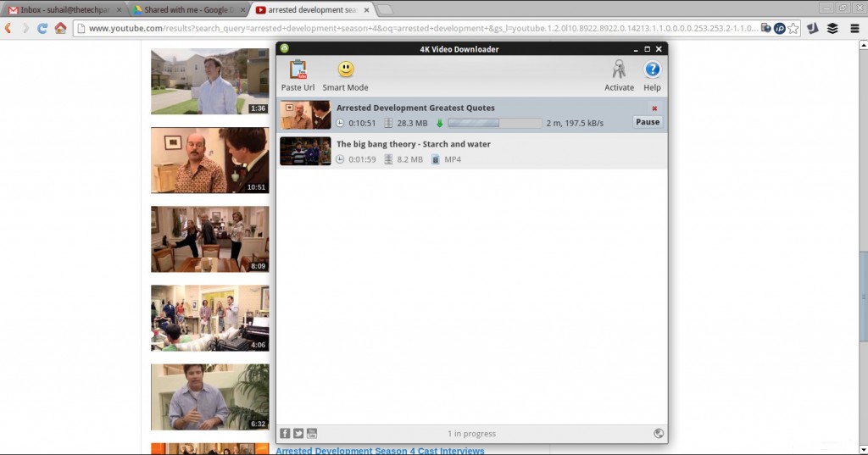
Task: Close the arrested development YouTube tab
Action: tap(366, 10)
